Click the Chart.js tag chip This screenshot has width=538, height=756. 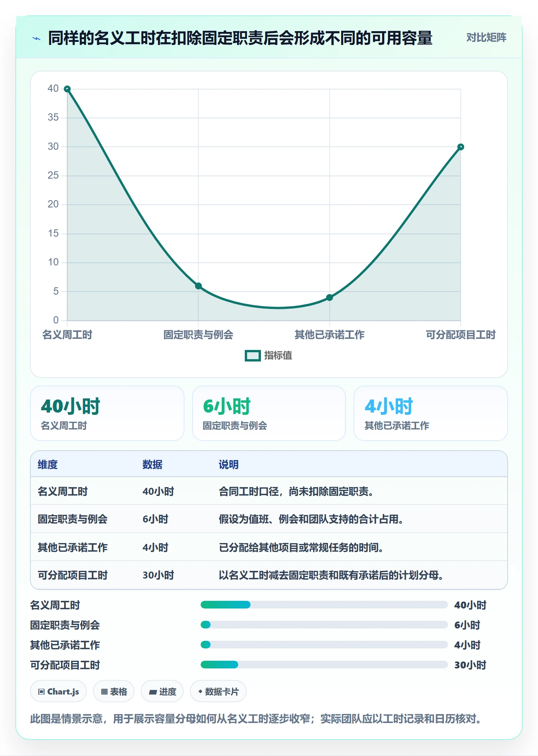(x=58, y=692)
